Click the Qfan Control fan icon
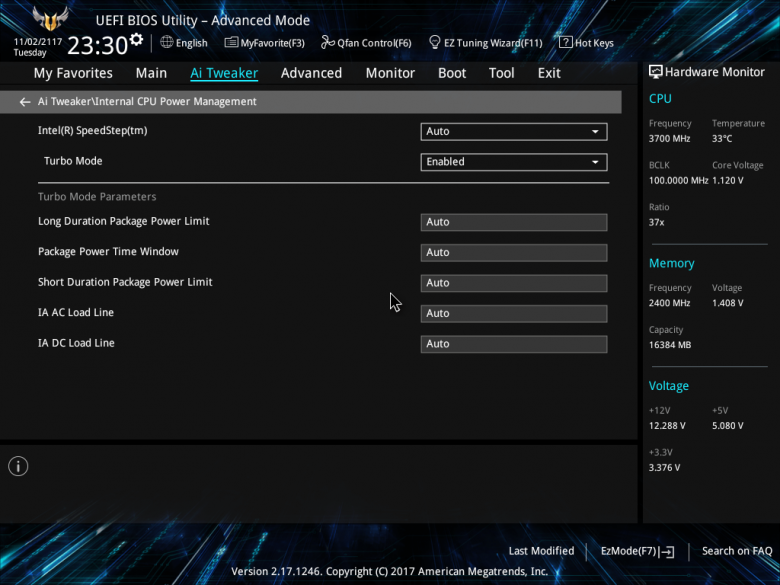780x585 pixels. (327, 42)
